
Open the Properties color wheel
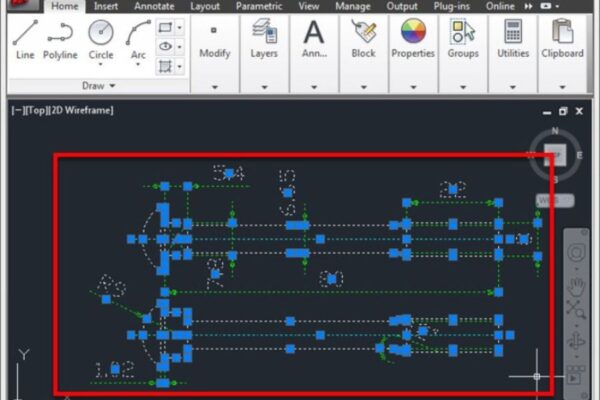(413, 34)
